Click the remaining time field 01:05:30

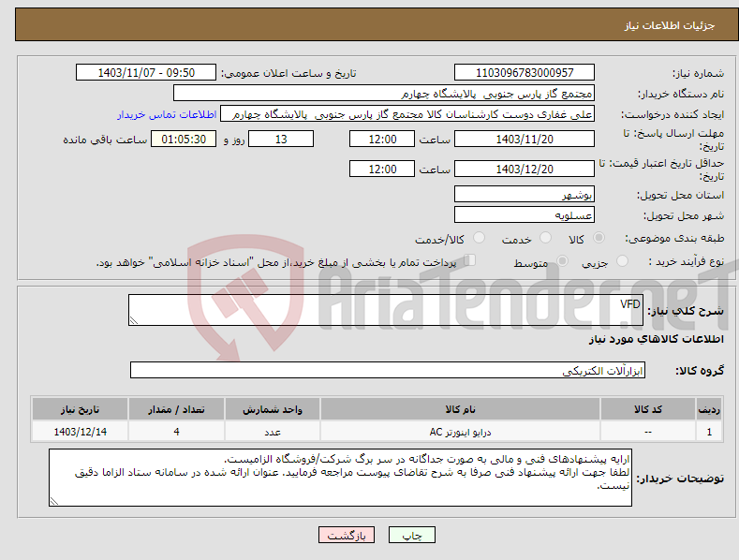point(184,139)
